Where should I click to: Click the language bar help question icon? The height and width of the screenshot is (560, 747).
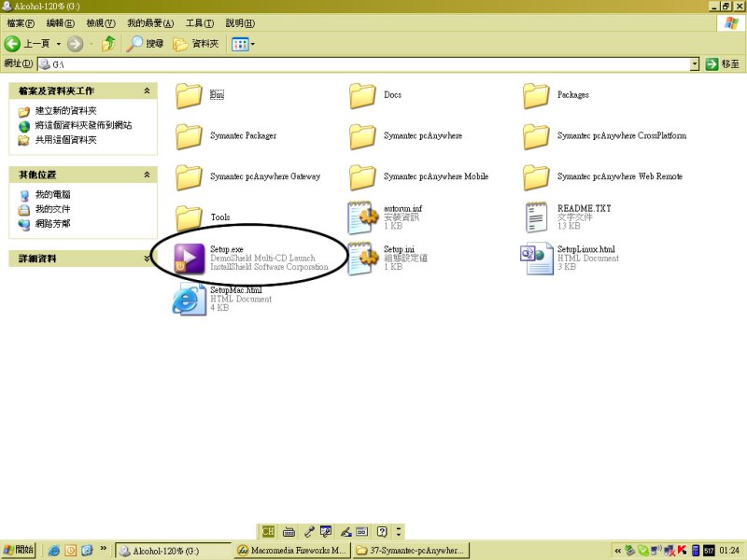(x=382, y=531)
